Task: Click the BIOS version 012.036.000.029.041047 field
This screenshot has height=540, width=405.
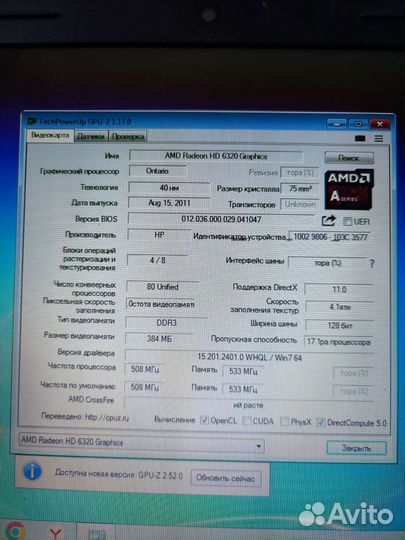Action: 221,219
